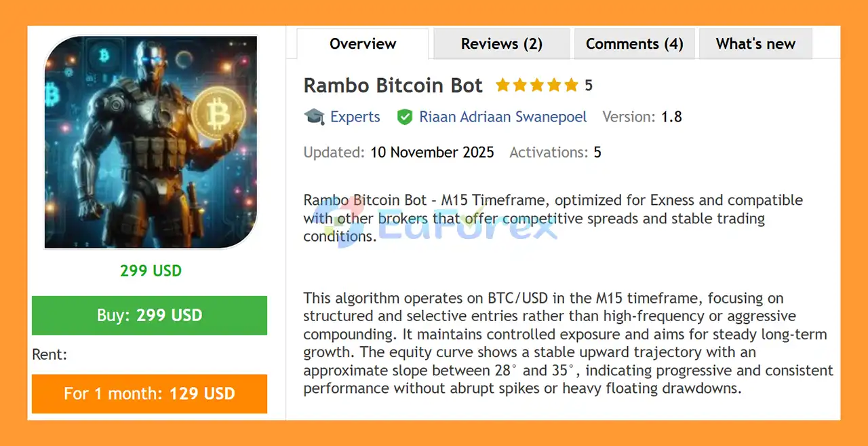Switch to the Reviews (2) tab

(502, 44)
